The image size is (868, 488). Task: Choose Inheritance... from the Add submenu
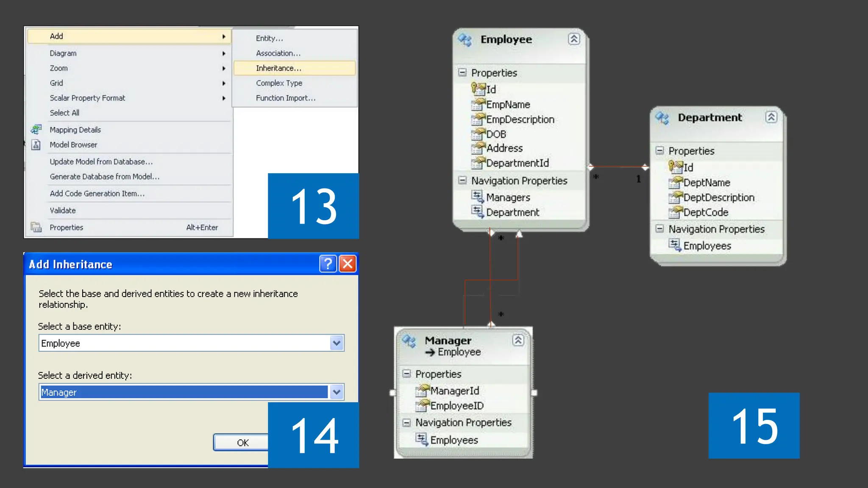[x=278, y=68]
